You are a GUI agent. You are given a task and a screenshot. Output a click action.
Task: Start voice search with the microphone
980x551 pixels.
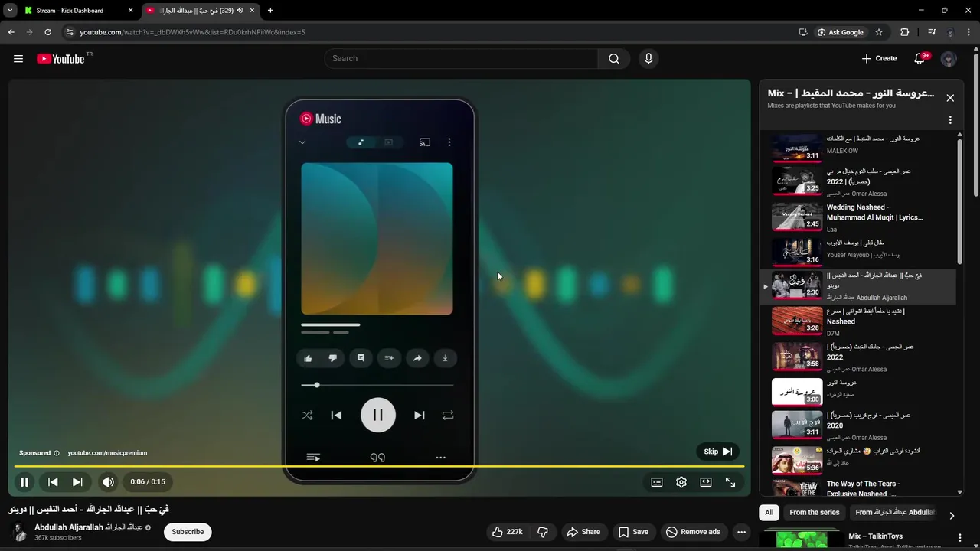(x=648, y=59)
